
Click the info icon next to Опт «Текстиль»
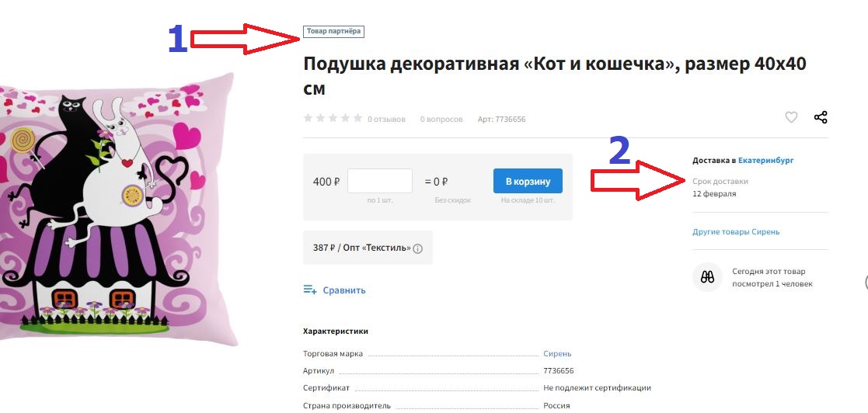[x=418, y=248]
